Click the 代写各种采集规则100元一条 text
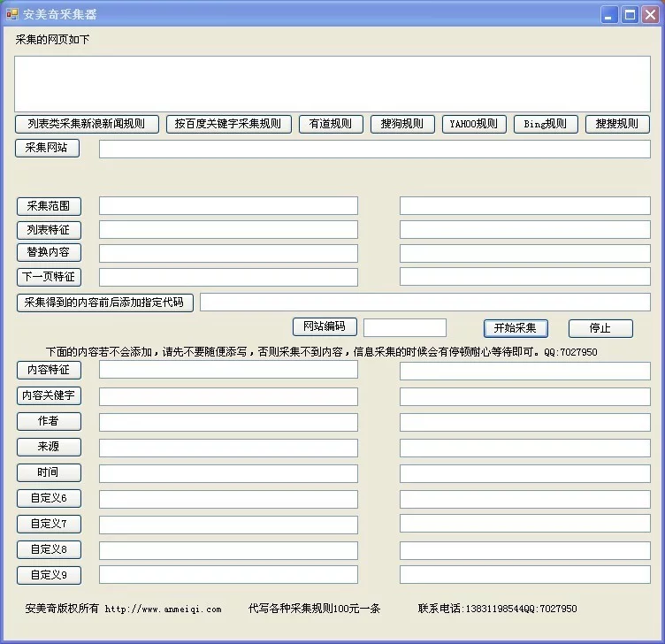The image size is (665, 644). point(314,609)
